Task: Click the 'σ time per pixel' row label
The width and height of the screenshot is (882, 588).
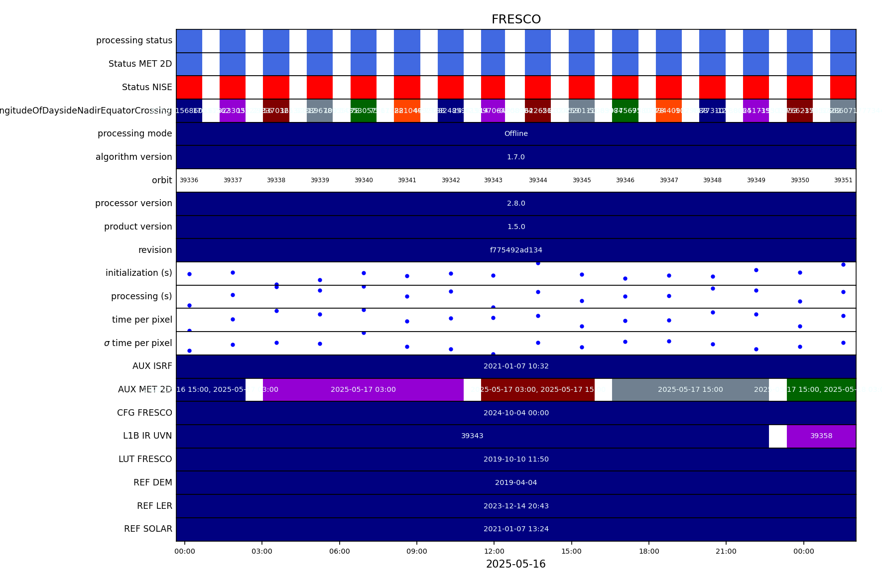Action: point(138,343)
